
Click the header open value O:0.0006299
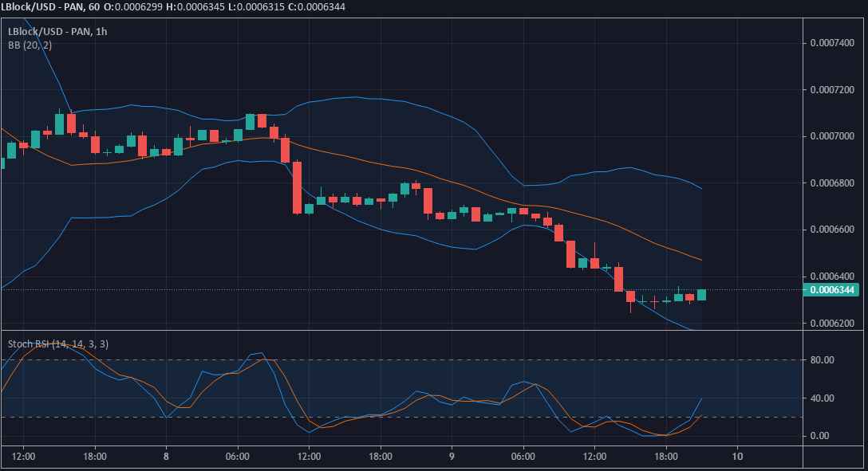133,6
